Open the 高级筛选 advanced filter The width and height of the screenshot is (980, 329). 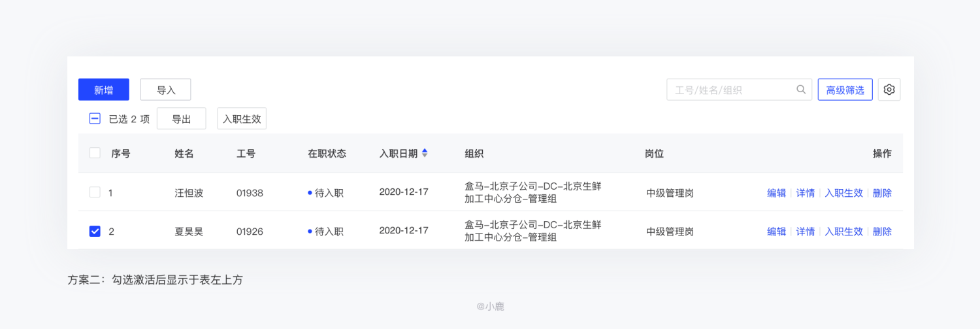pyautogui.click(x=845, y=90)
